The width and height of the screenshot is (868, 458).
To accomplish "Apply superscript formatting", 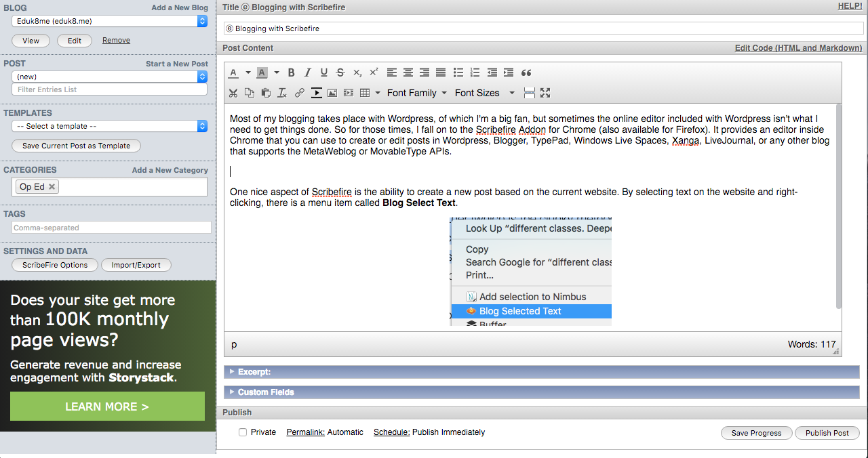I will (x=374, y=72).
